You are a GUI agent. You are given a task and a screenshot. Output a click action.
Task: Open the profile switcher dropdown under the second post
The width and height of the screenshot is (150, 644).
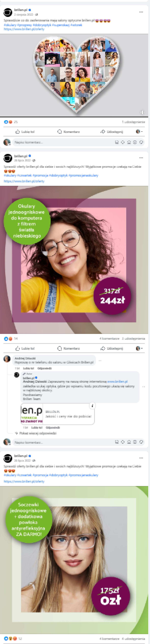[x=139, y=348]
